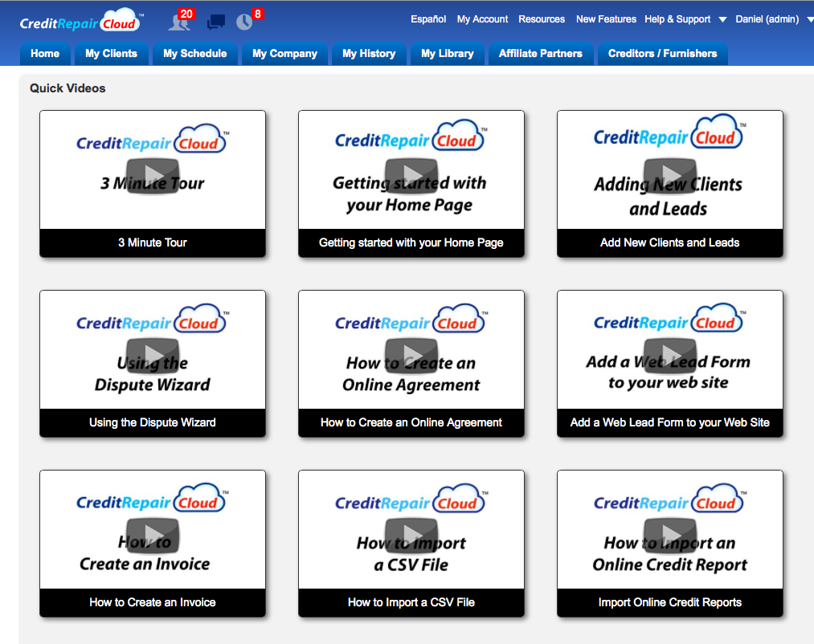This screenshot has width=814, height=644.
Task: Click the Daniel (admin) user name
Action: (767, 19)
